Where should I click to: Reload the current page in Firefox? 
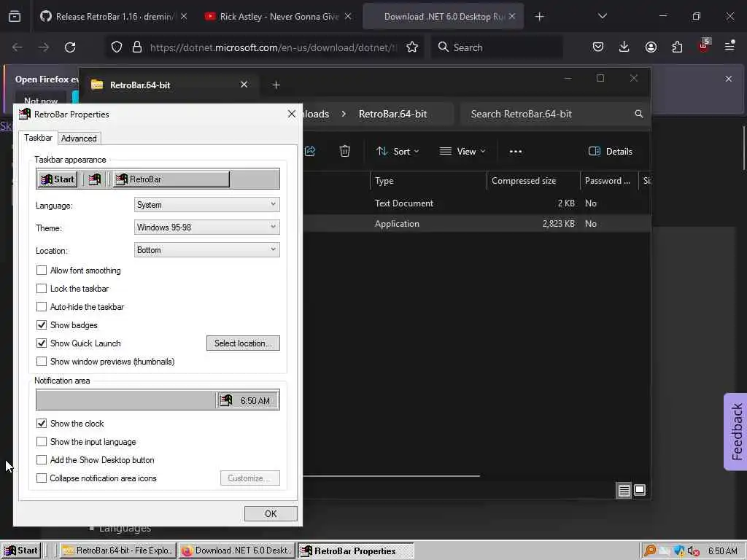click(70, 47)
